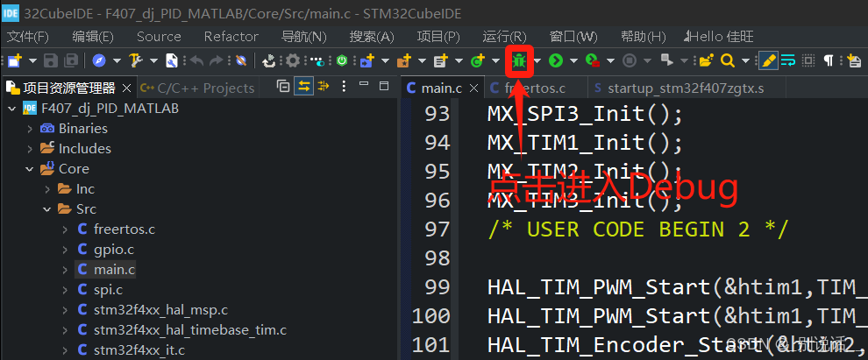Toggle Block Selection mode
Viewport: 868px width, 360px height.
point(808,60)
